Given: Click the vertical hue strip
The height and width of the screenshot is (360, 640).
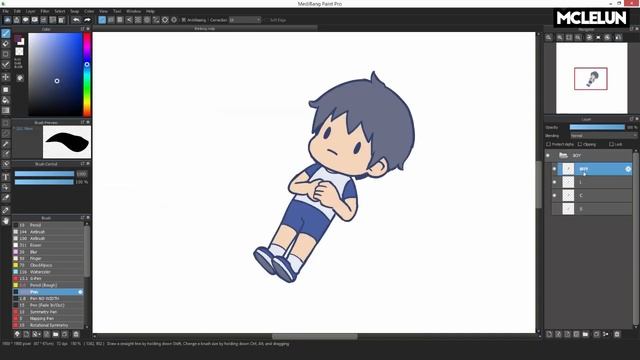Looking at the screenshot, I should point(87,75).
